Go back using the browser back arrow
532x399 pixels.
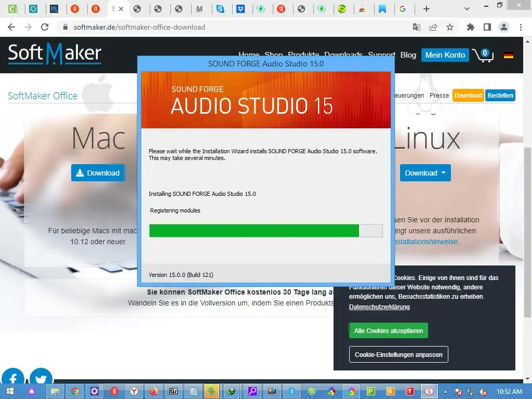[11, 27]
